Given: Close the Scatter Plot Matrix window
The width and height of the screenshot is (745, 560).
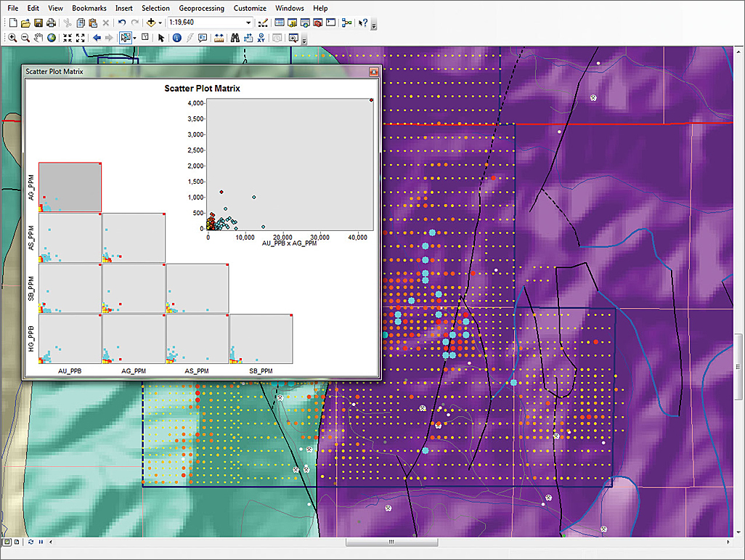Looking at the screenshot, I should pyautogui.click(x=373, y=72).
